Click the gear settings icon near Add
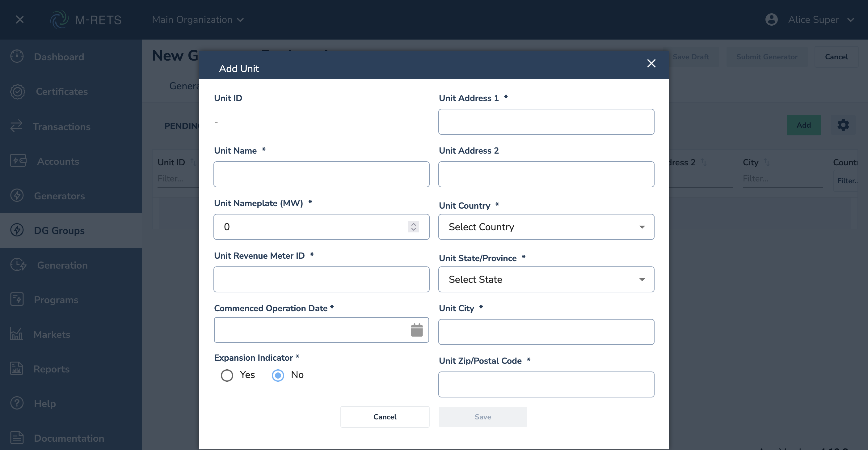Image resolution: width=868 pixels, height=450 pixels. tap(843, 125)
